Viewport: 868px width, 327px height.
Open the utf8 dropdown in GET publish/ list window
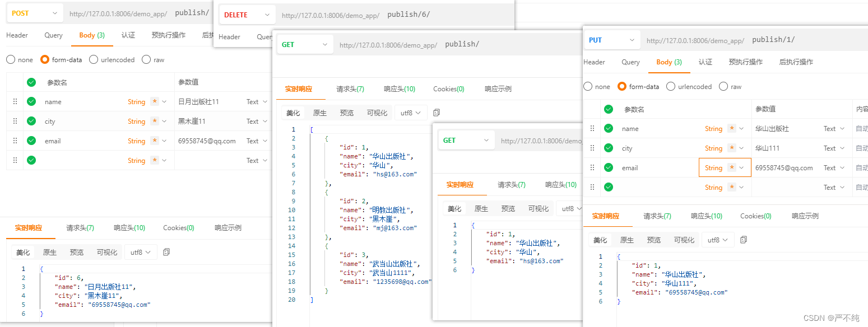pyautogui.click(x=411, y=113)
